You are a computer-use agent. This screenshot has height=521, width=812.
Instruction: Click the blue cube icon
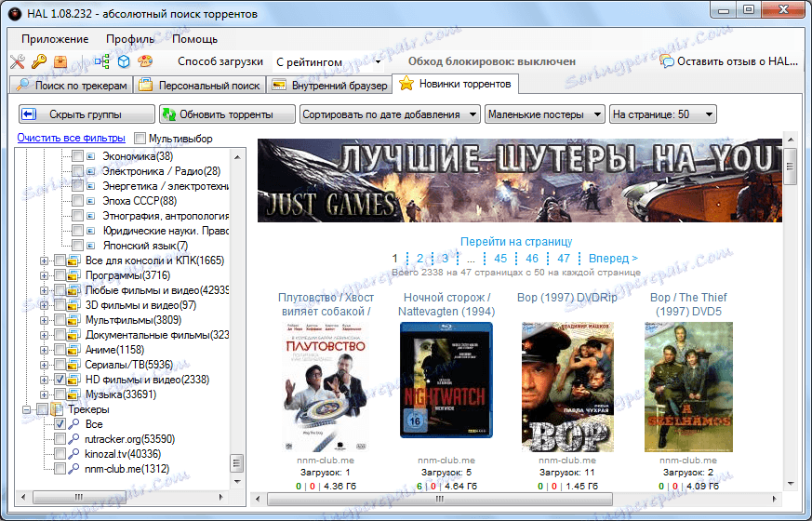[x=124, y=61]
